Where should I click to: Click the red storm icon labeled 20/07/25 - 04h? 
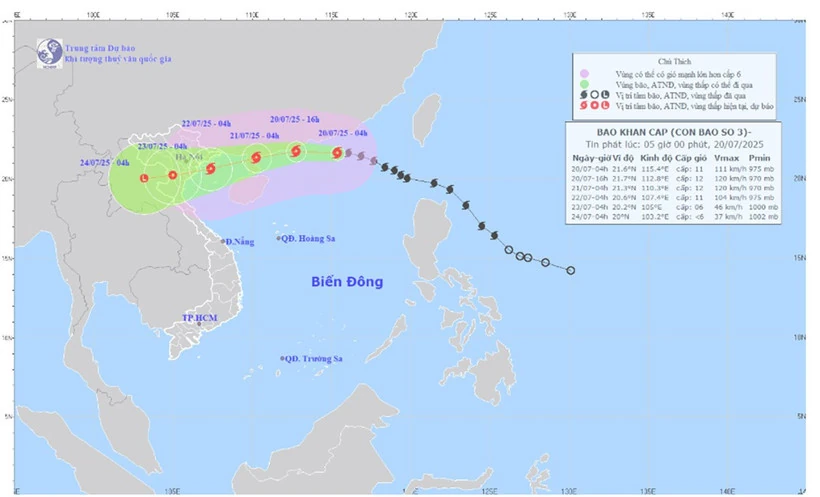click(x=337, y=153)
